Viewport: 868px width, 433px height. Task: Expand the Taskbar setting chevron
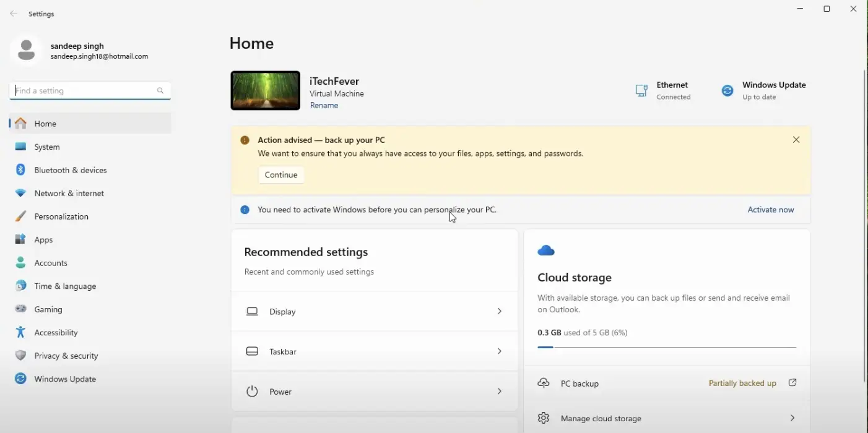499,351
